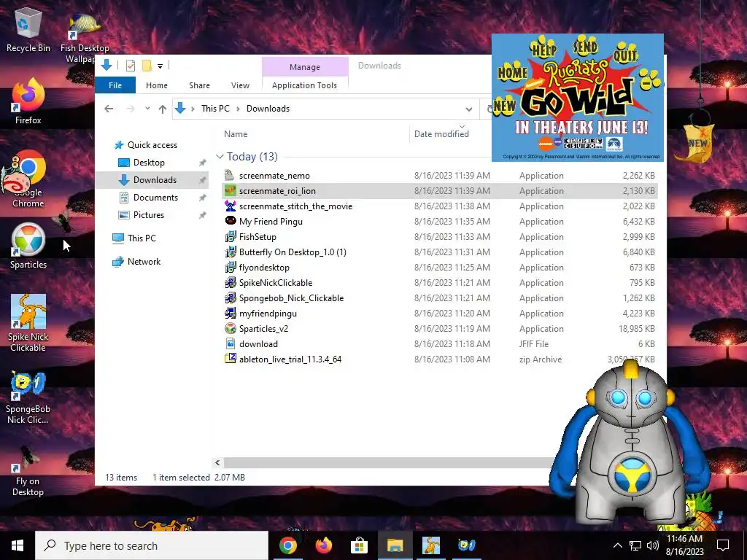
Task: Select Desktop in navigation pane
Action: [149, 163]
